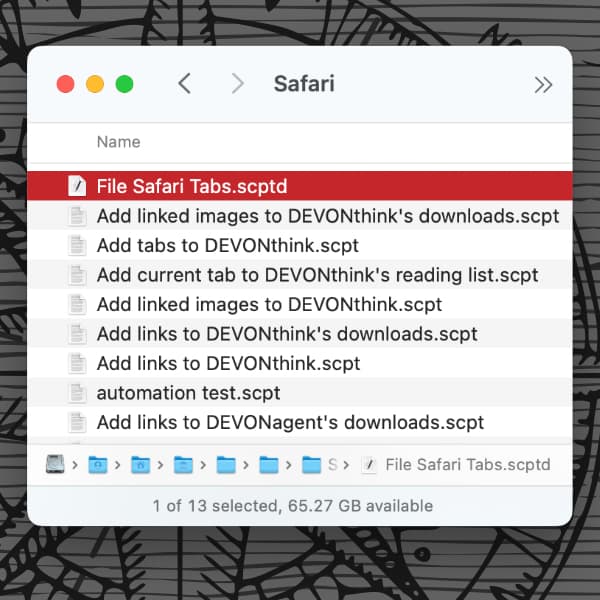Open the truncated S folder in path bar

pyautogui.click(x=320, y=465)
